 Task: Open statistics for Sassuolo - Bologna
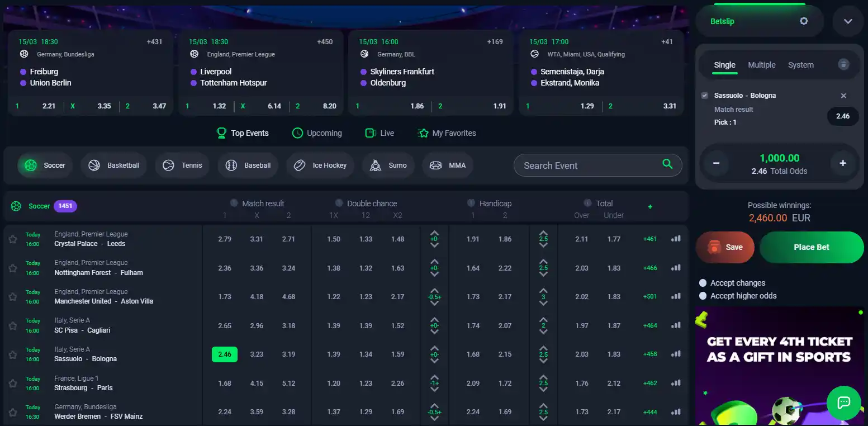(676, 354)
